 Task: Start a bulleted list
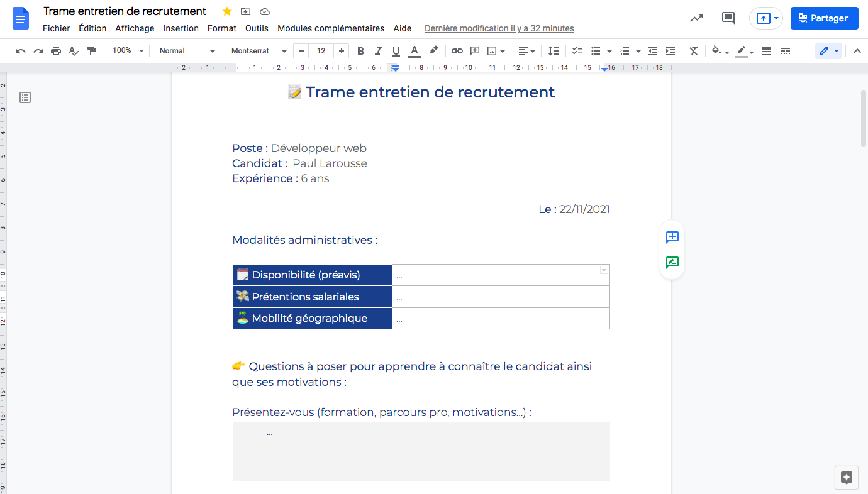coord(596,51)
